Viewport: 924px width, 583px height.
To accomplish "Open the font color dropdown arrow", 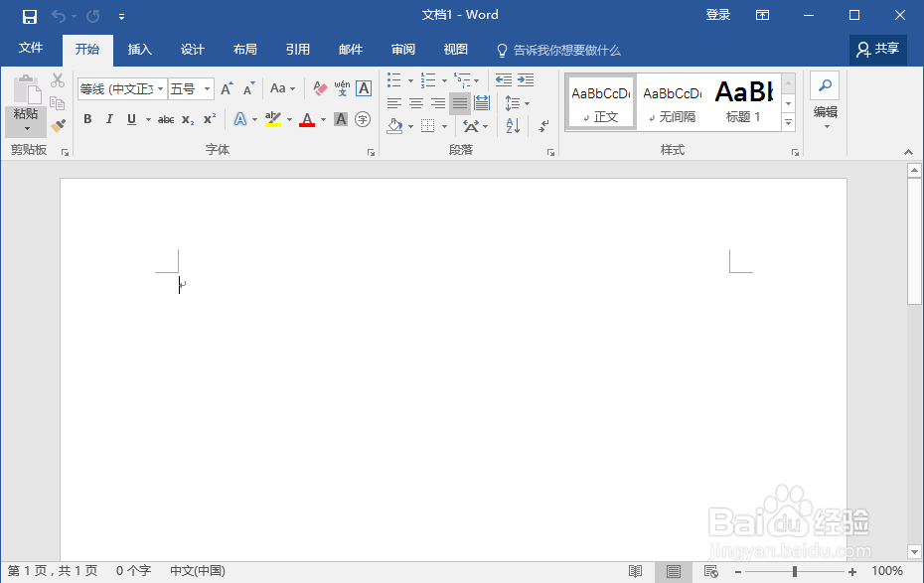I will (x=323, y=120).
